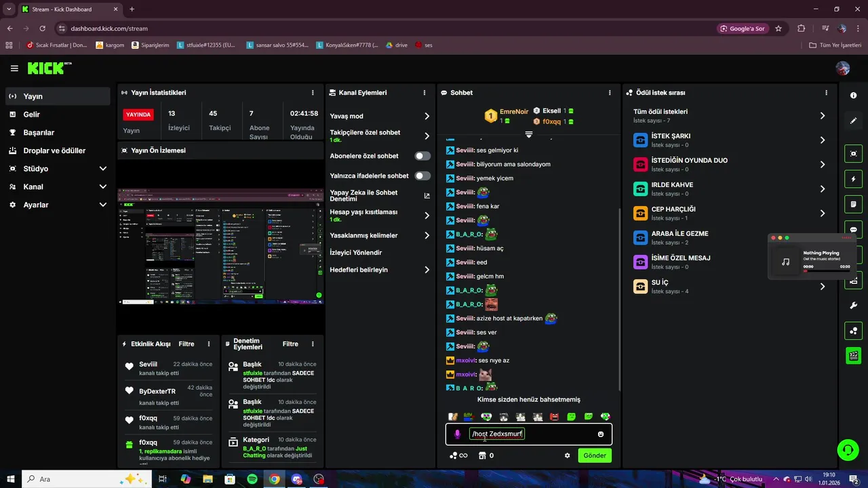Viewport: 868px width, 488px height.
Task: Open chat settings gear icon
Action: point(568,455)
